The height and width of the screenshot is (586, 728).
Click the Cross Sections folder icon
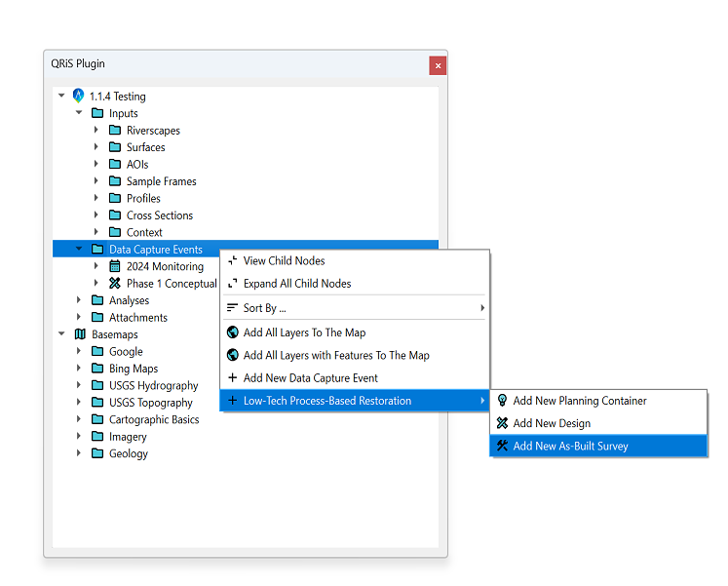(115, 215)
